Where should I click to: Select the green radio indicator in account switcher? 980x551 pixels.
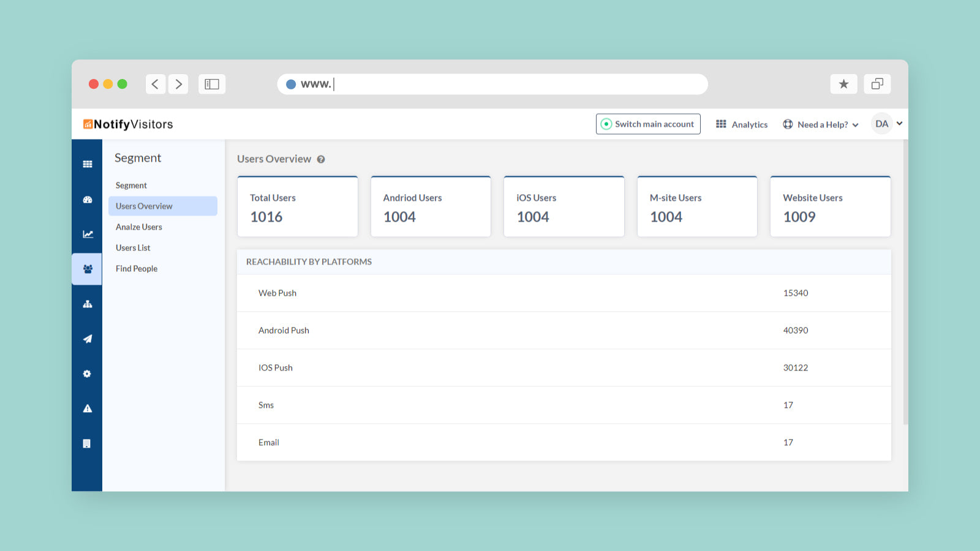606,124
